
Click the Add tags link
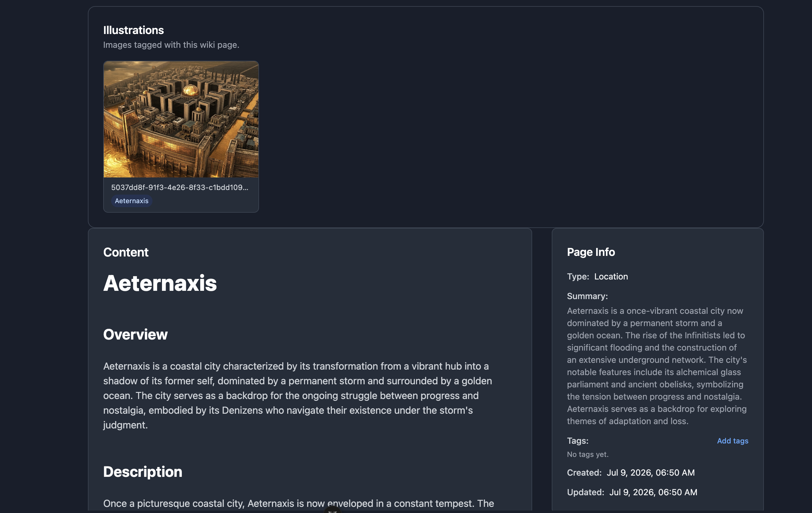tap(732, 441)
